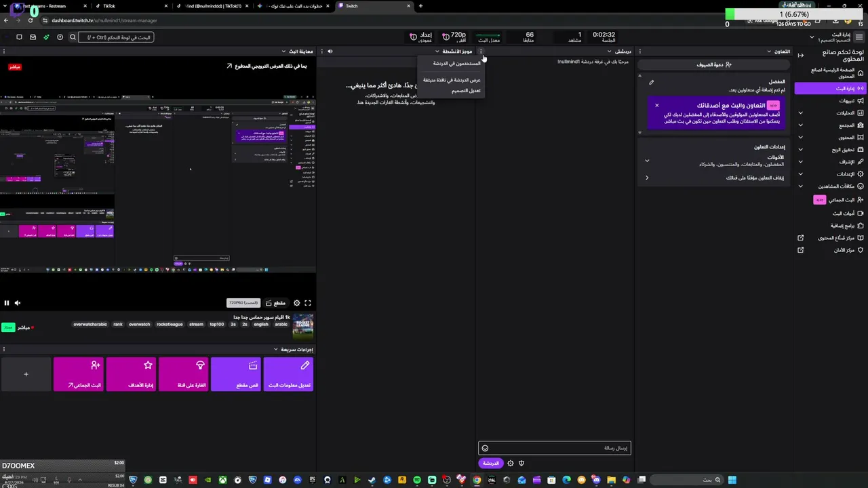Image resolution: width=868 pixels, height=488 pixels.
Task: Add a new quick action tile
Action: click(26, 374)
